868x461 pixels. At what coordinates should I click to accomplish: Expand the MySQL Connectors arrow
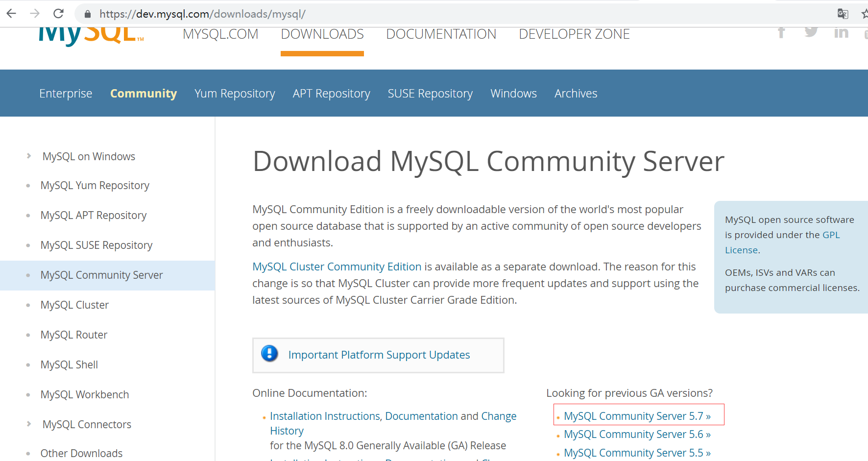[x=29, y=424]
